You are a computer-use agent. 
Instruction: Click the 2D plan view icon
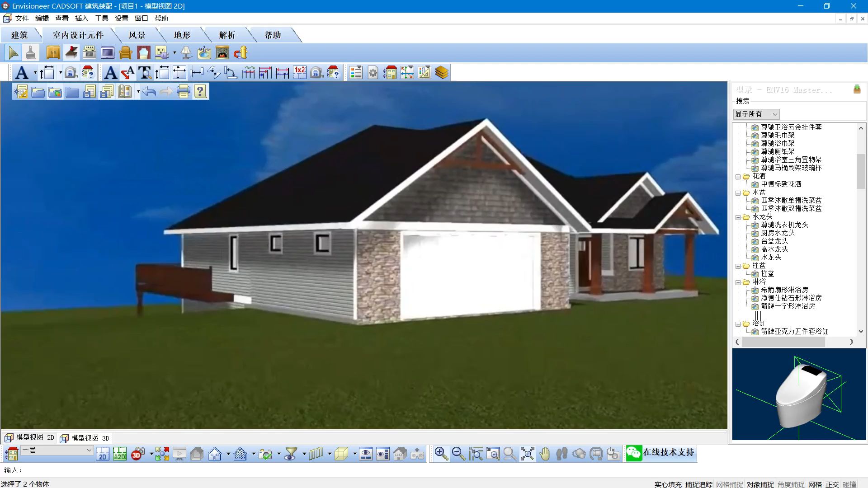103,453
